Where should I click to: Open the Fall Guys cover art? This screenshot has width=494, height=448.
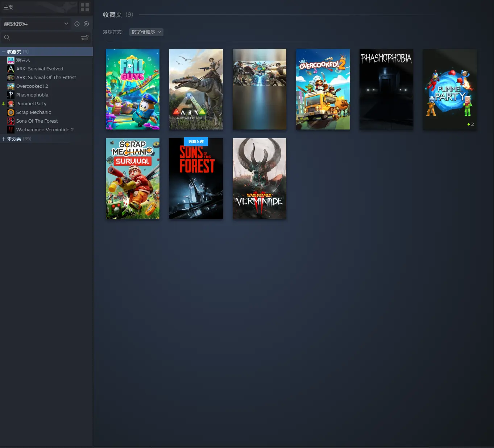click(x=133, y=89)
